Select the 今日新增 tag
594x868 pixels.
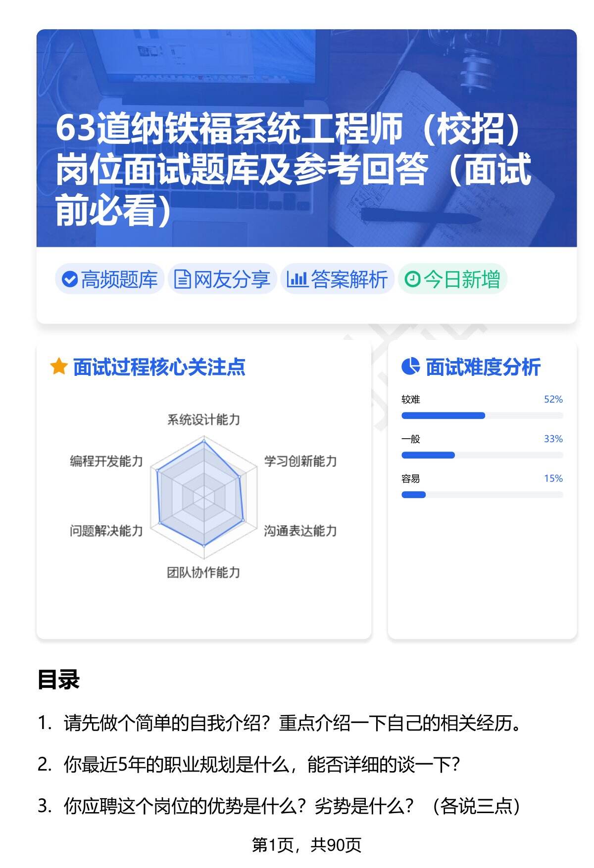[452, 279]
